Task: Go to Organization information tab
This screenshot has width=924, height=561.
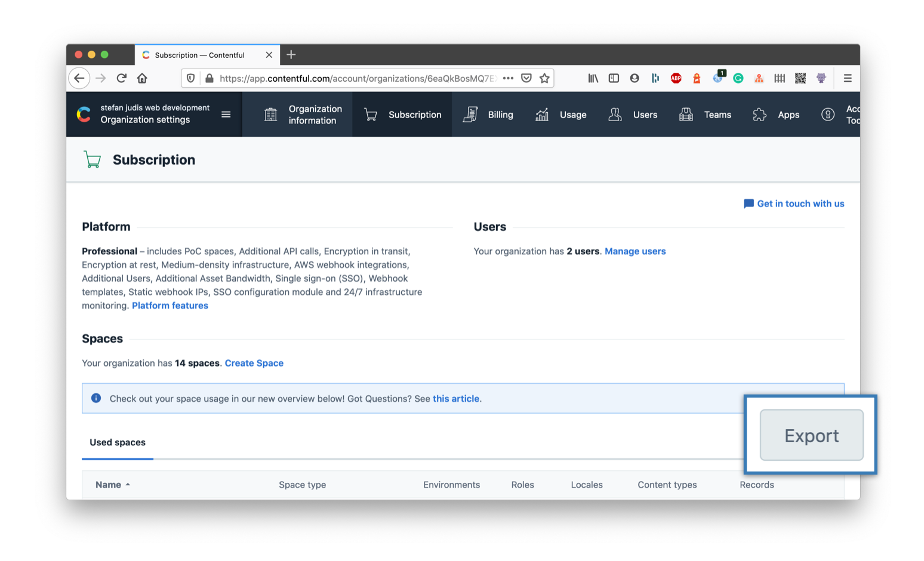Action: pyautogui.click(x=303, y=115)
